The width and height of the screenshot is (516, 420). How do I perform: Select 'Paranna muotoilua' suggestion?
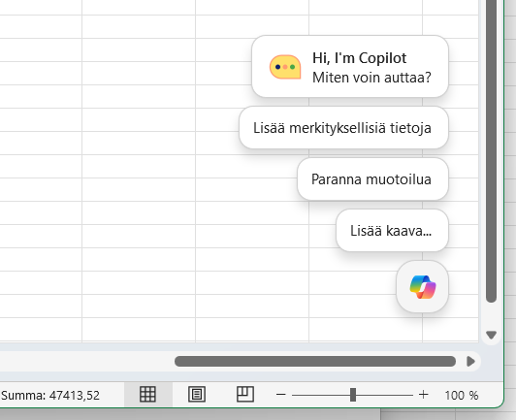click(372, 179)
